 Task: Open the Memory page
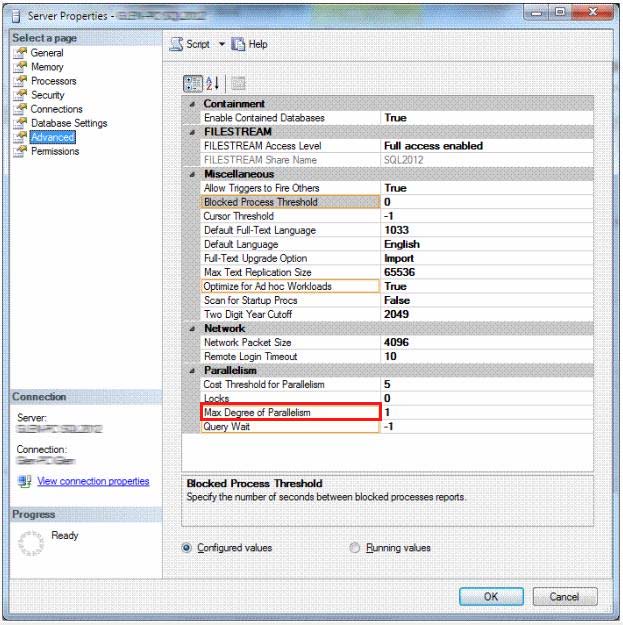point(47,67)
